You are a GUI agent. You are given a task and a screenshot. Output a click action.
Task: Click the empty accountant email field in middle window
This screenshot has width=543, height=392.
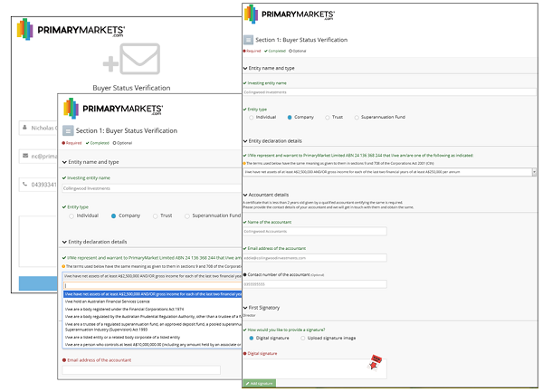pyautogui.click(x=141, y=370)
